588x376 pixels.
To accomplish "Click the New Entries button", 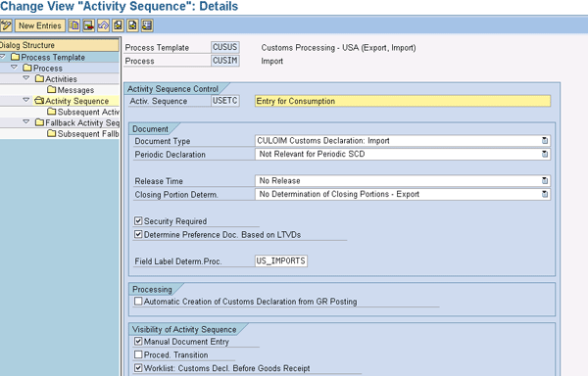I will point(40,25).
